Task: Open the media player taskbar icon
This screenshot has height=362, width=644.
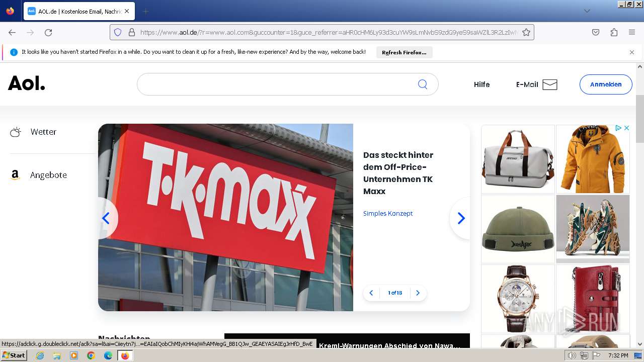Action: click(74, 355)
